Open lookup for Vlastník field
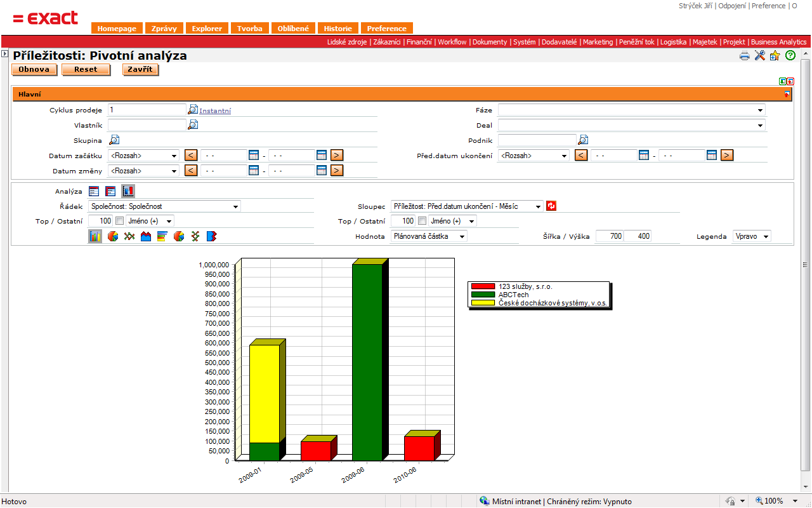 (x=193, y=124)
